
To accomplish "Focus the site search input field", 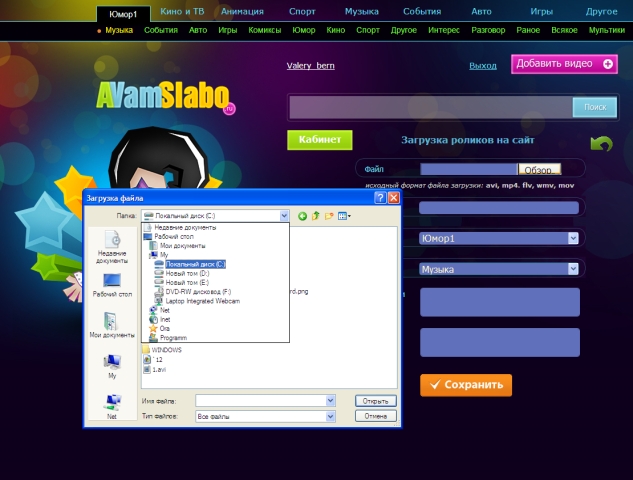I will [x=431, y=107].
